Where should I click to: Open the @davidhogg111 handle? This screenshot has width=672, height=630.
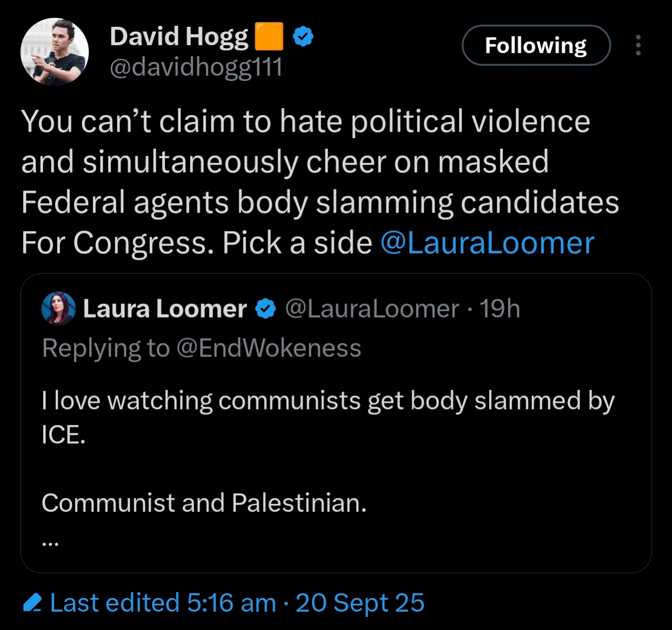(196, 67)
